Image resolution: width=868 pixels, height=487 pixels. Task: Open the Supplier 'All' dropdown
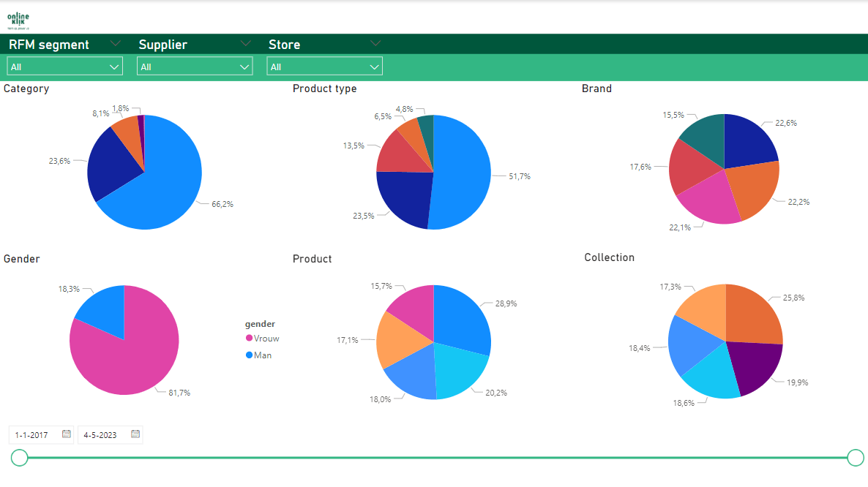pyautogui.click(x=194, y=67)
